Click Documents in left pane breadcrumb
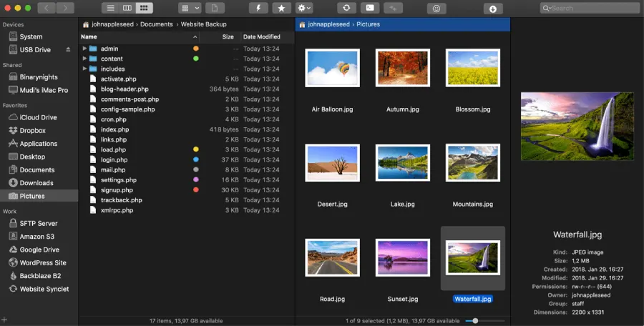This screenshot has height=326, width=644. [x=157, y=24]
